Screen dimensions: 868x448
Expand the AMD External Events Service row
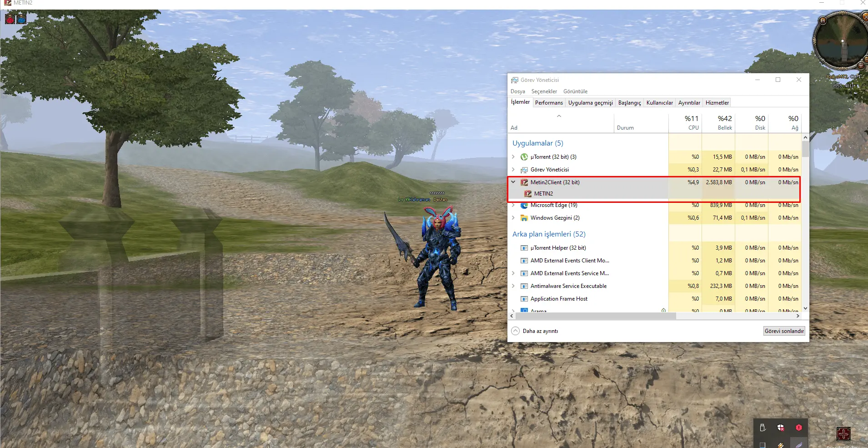click(x=513, y=273)
